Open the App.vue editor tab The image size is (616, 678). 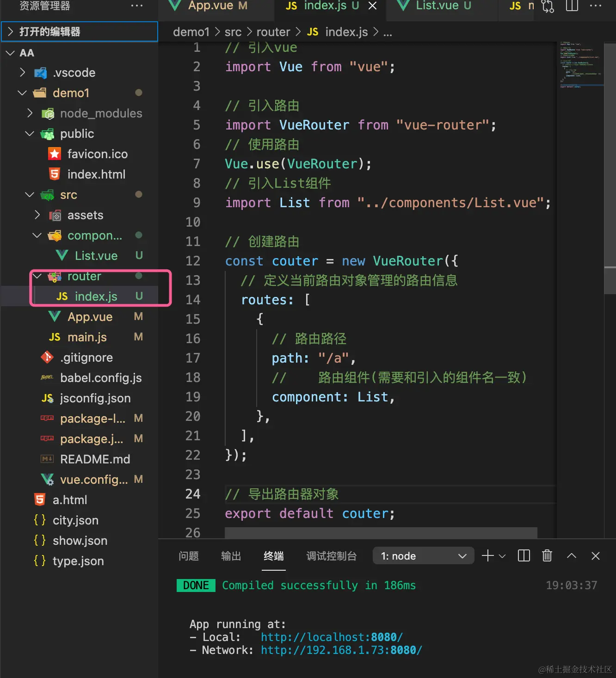tap(216, 6)
